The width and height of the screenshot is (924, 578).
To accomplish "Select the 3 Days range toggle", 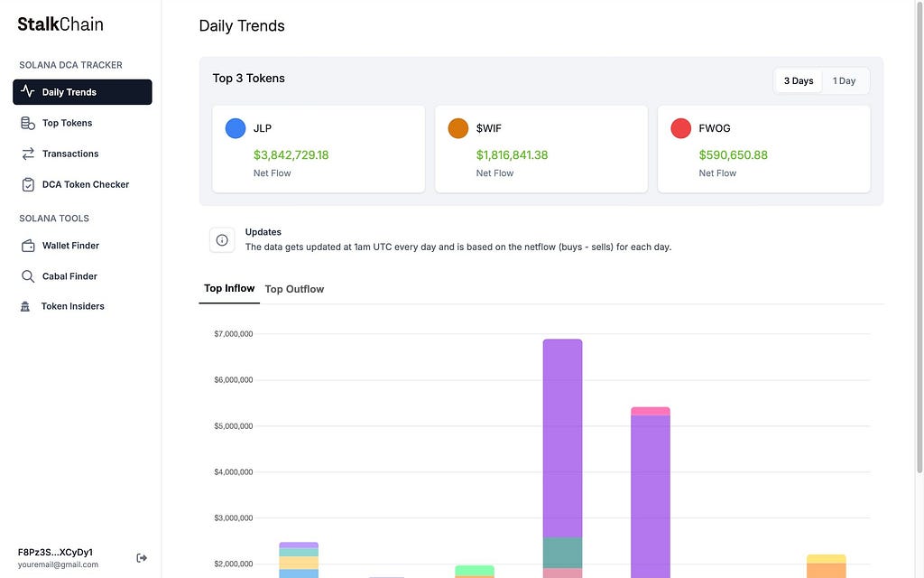I will 798,80.
